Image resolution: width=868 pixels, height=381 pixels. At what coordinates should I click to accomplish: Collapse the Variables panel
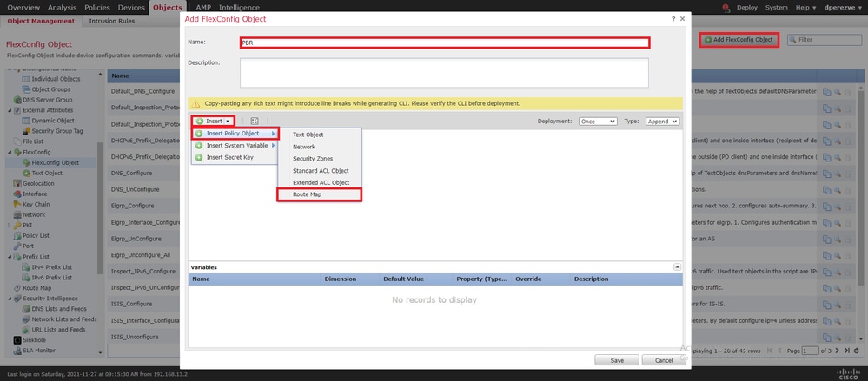(x=677, y=266)
